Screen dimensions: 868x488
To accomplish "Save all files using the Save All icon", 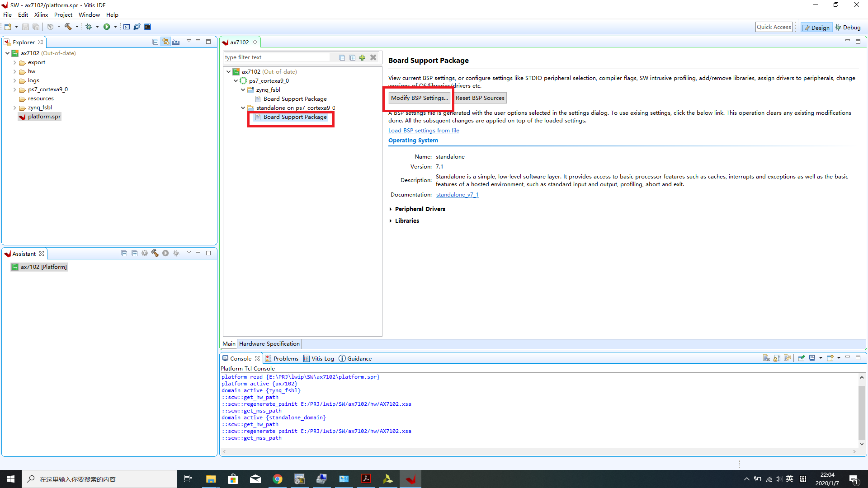I will (x=36, y=27).
